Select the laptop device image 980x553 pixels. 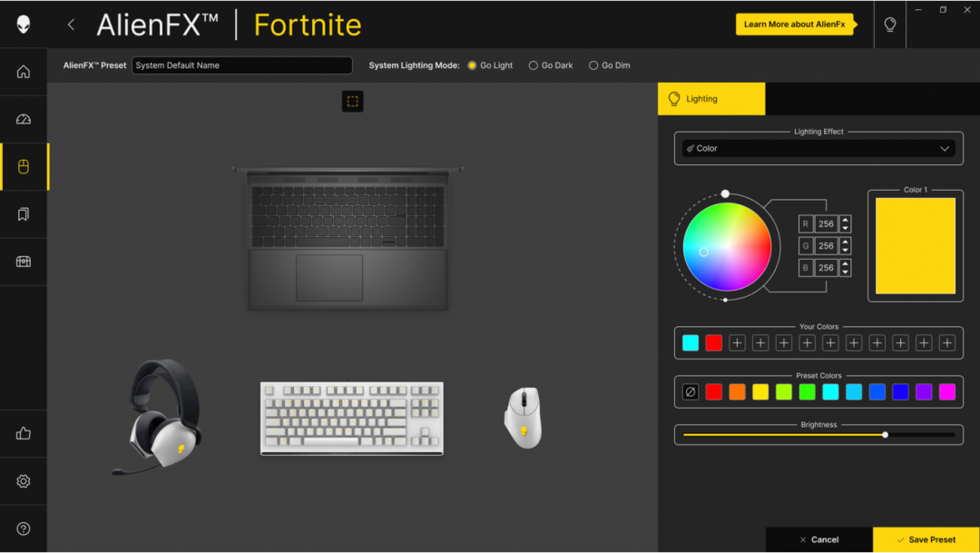(348, 238)
